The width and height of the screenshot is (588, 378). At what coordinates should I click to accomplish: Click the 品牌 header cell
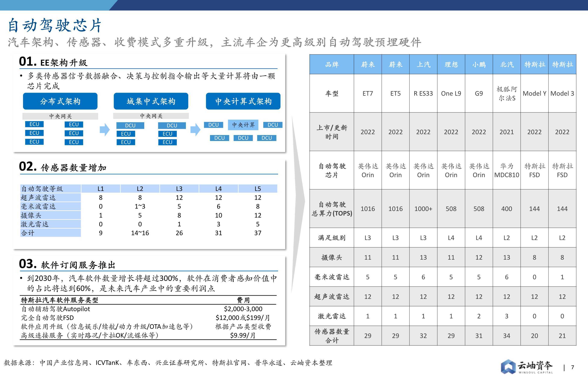(332, 64)
